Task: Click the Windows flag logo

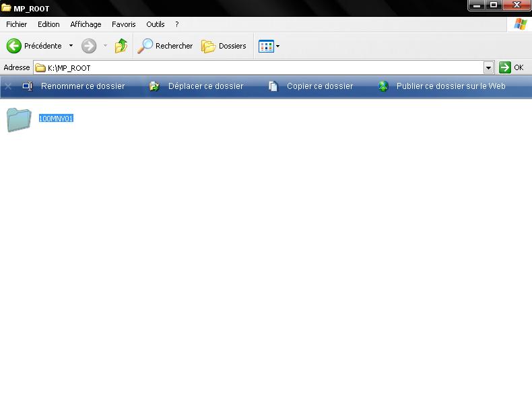Action: (x=521, y=24)
